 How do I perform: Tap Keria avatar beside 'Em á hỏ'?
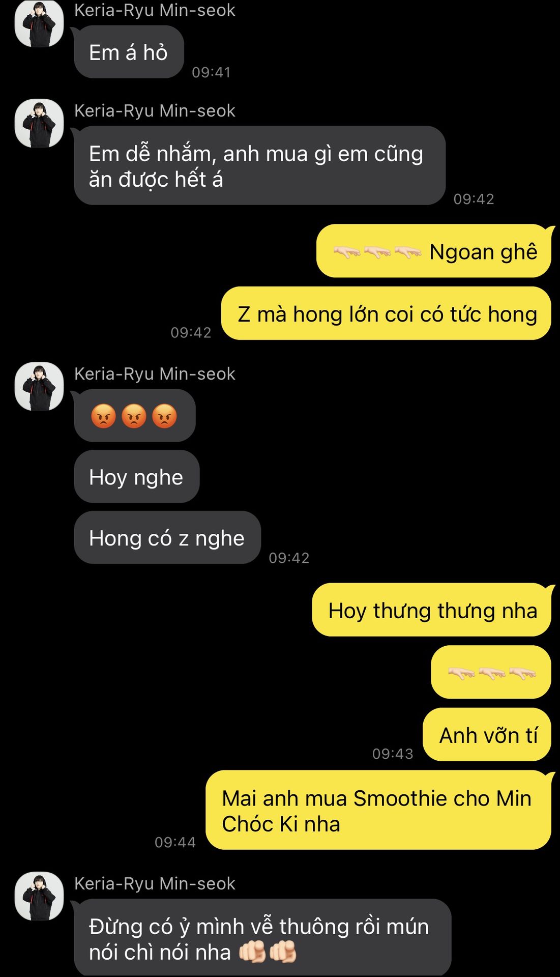click(x=39, y=23)
